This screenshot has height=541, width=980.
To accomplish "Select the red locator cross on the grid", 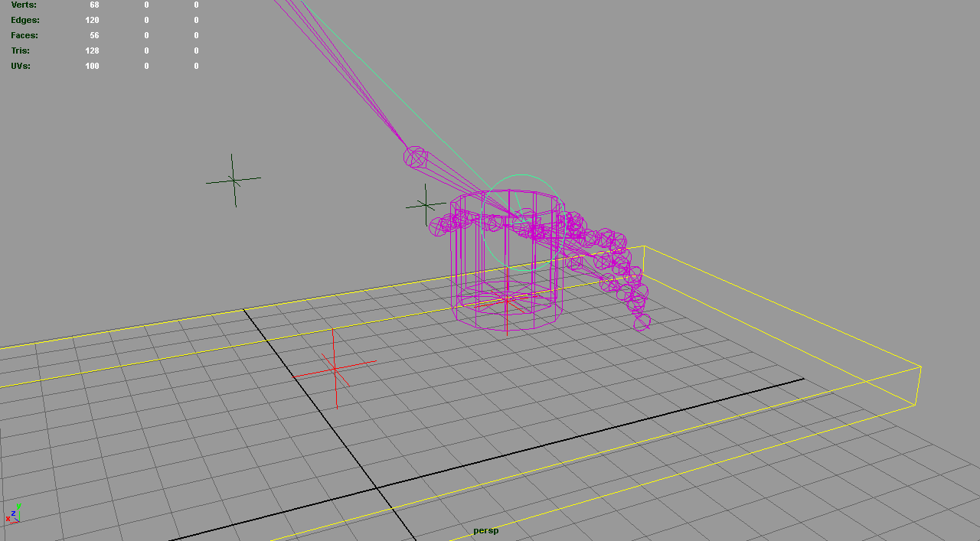I will pos(335,369).
